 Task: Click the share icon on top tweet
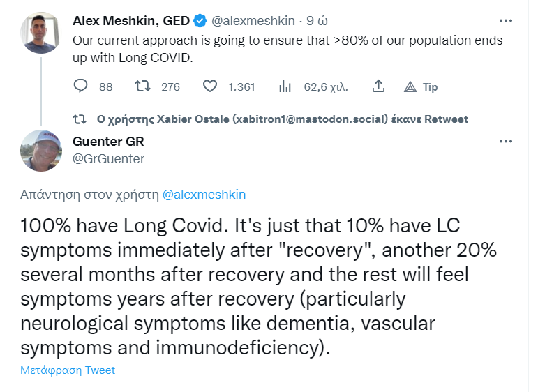pos(378,86)
